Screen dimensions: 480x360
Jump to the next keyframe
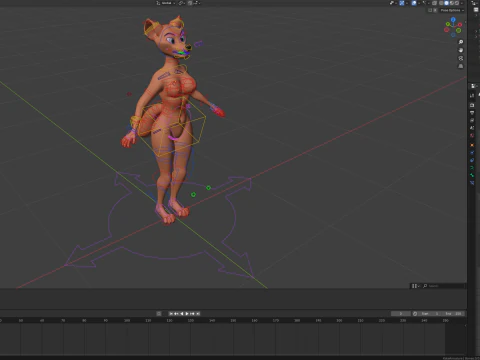pyautogui.click(x=192, y=314)
